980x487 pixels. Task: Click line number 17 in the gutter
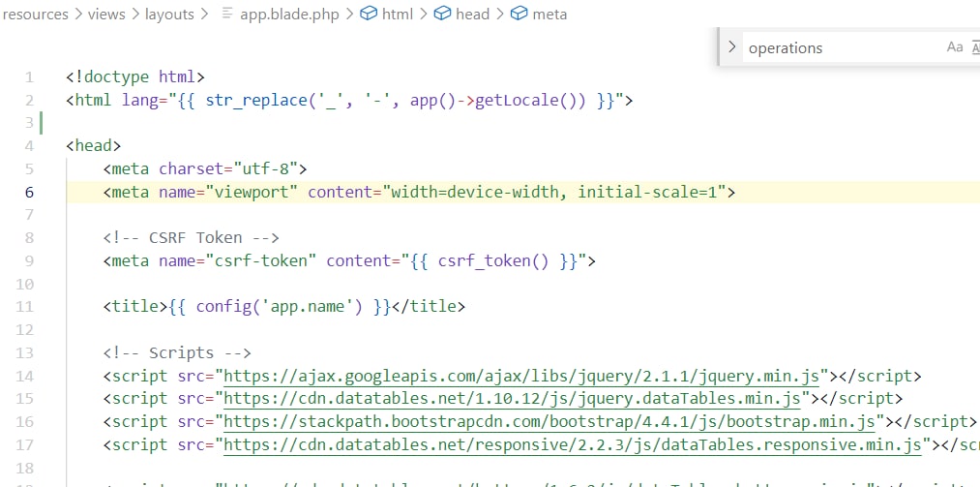(x=24, y=444)
